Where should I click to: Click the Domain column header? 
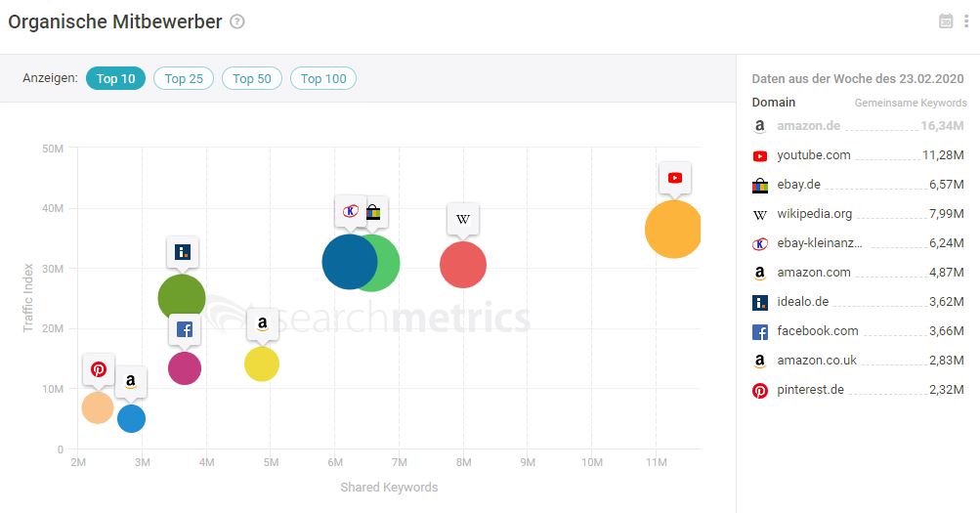[774, 102]
